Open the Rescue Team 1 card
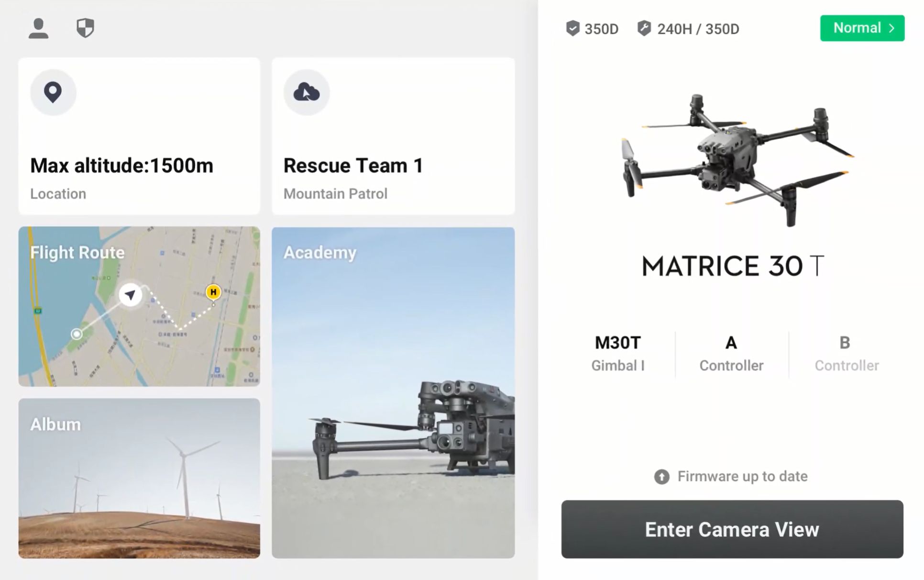Viewport: 924px width, 580px height. (x=393, y=136)
